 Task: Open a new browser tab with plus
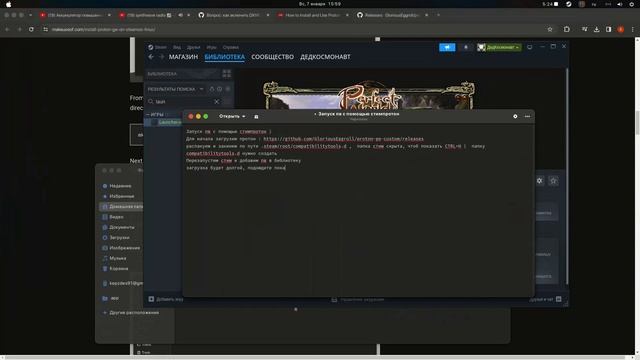[x=438, y=15]
